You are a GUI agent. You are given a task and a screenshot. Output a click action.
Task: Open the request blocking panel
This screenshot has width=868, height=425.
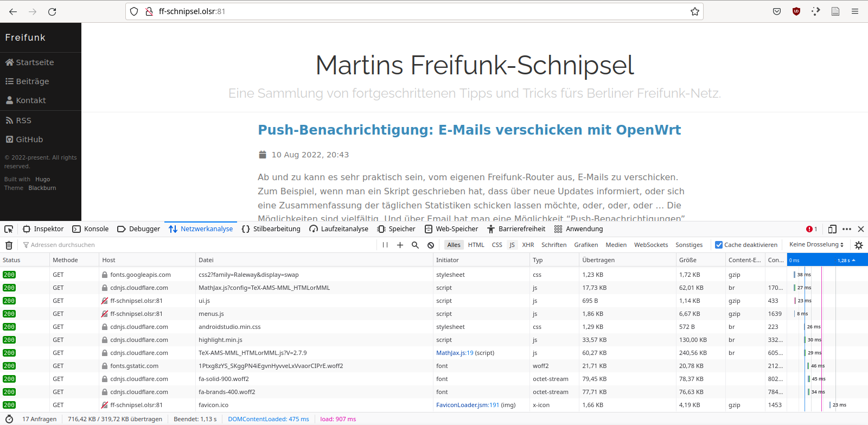pyautogui.click(x=431, y=245)
